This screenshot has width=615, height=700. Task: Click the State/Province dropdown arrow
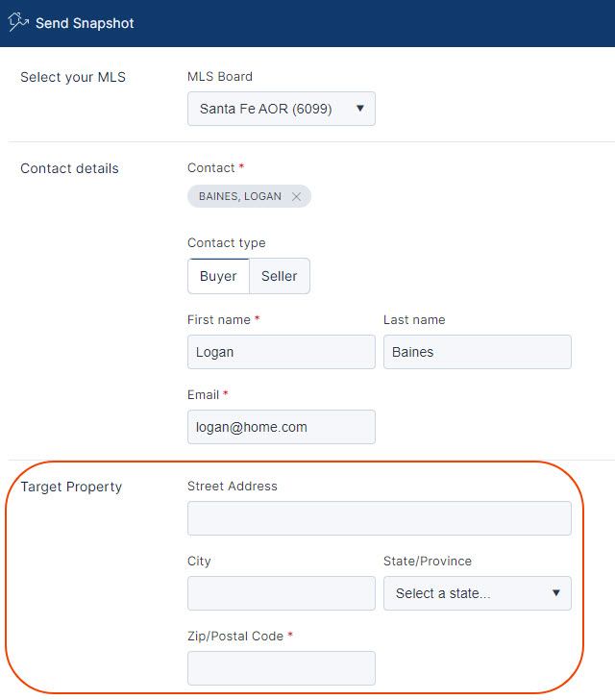(556, 593)
